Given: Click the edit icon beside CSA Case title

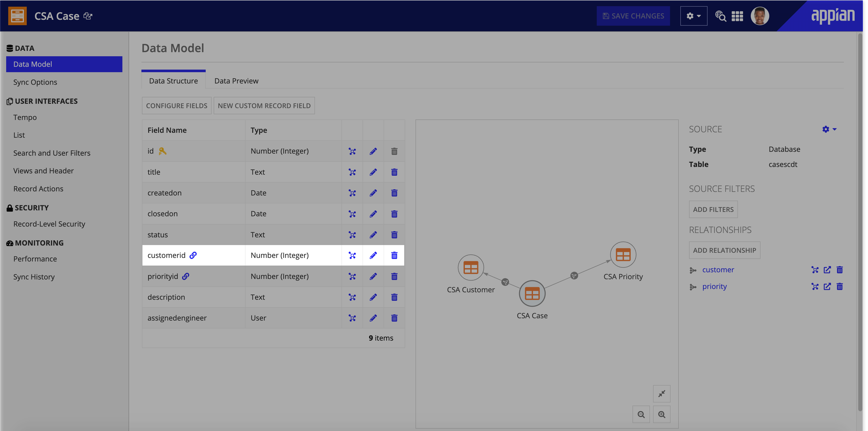Looking at the screenshot, I should click(x=88, y=16).
